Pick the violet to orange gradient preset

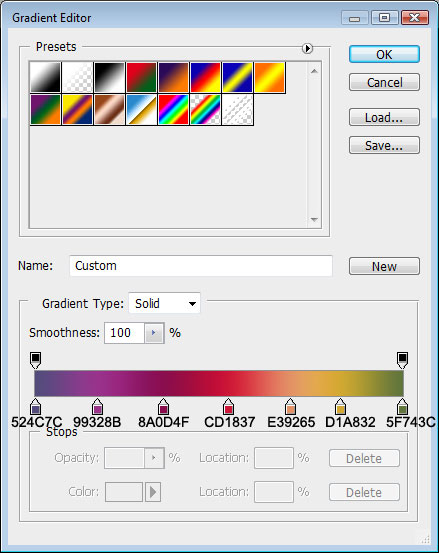tap(173, 78)
